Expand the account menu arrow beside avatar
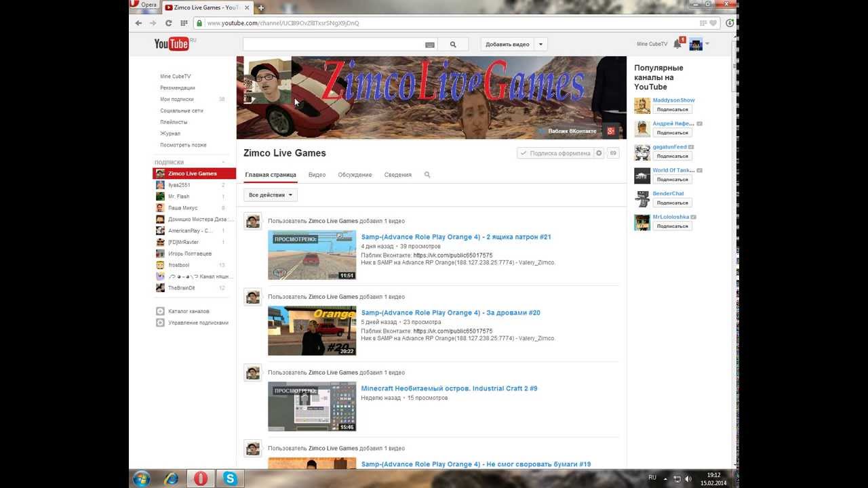Viewport: 868px width, 488px height. click(707, 44)
